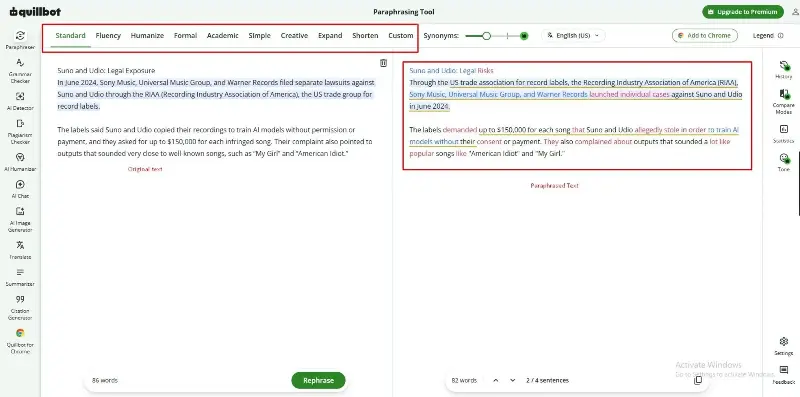Open the AI Chat tool
The height and width of the screenshot is (397, 800).
tap(20, 188)
